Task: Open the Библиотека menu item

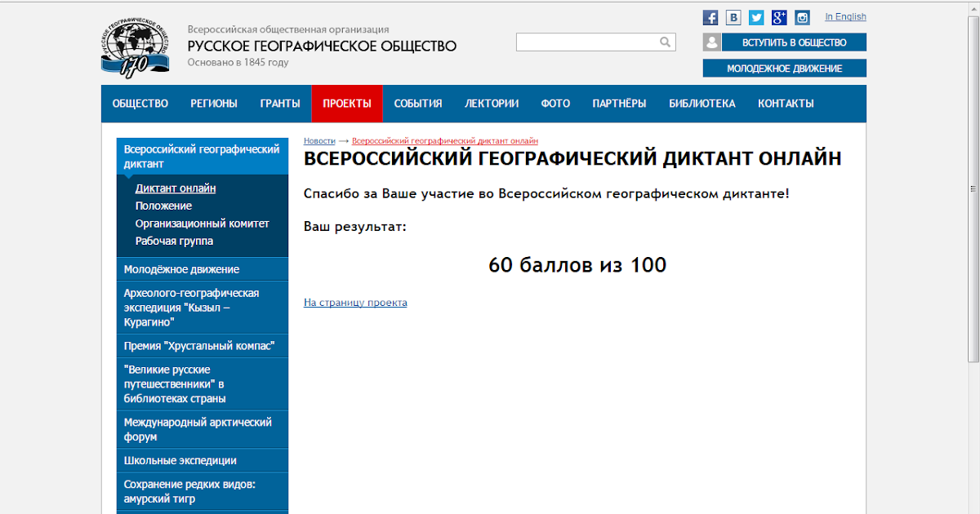Action: pyautogui.click(x=702, y=104)
